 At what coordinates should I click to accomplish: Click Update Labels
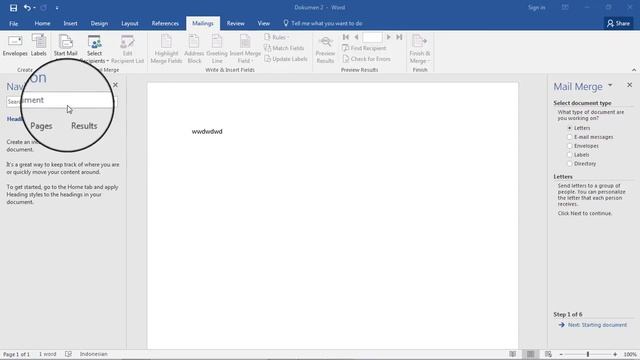(286, 59)
